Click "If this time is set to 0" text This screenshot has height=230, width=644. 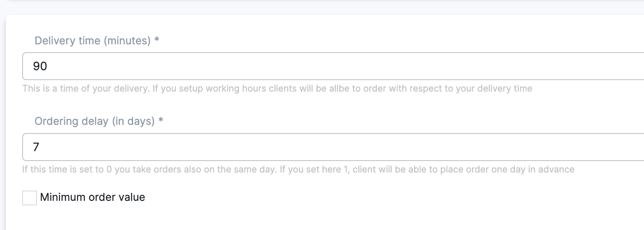click(x=67, y=170)
